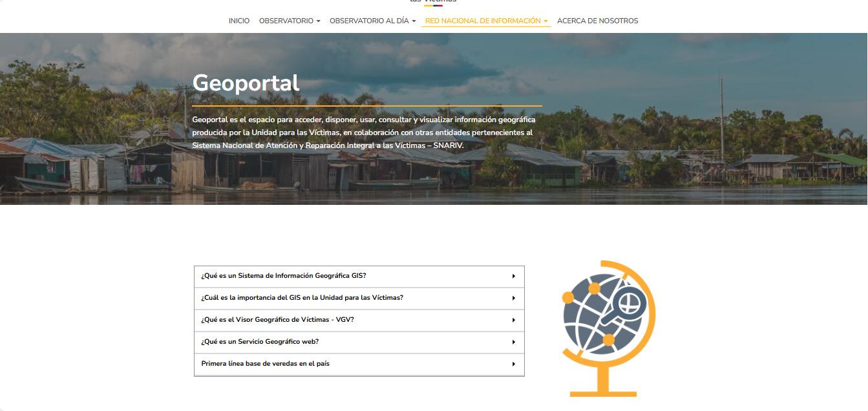
Task: Click the Geoportal heading text
Action: point(246,83)
